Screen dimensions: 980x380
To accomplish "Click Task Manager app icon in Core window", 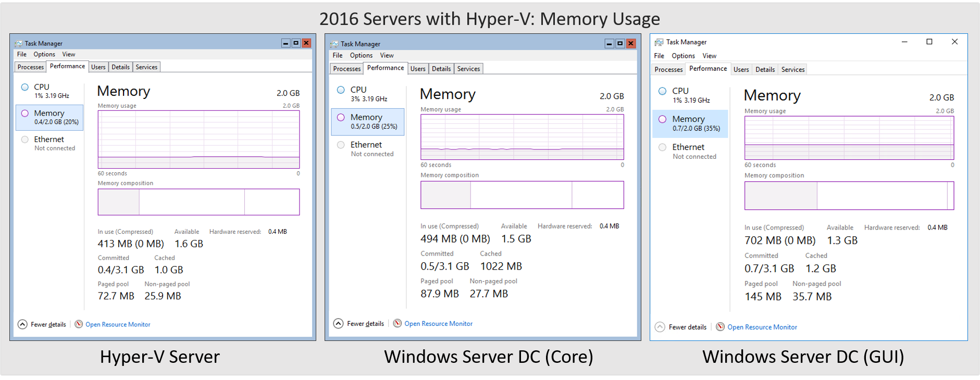I will tap(334, 44).
